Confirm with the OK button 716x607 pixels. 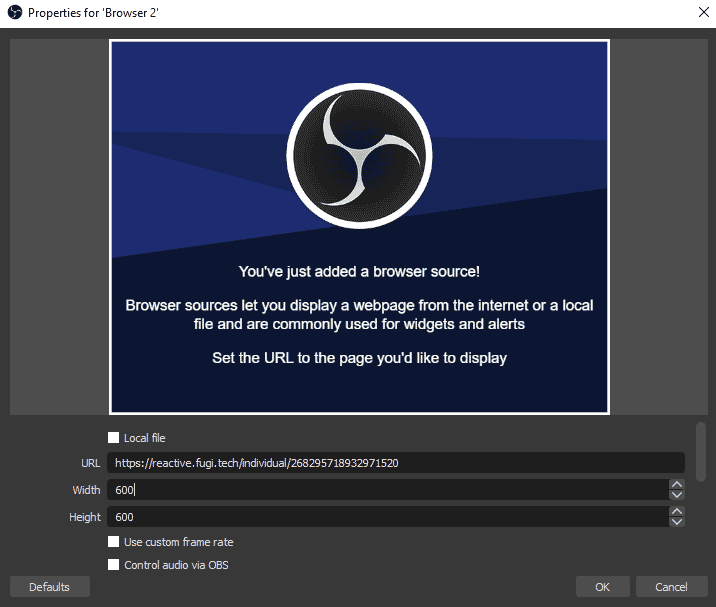pyautogui.click(x=602, y=586)
